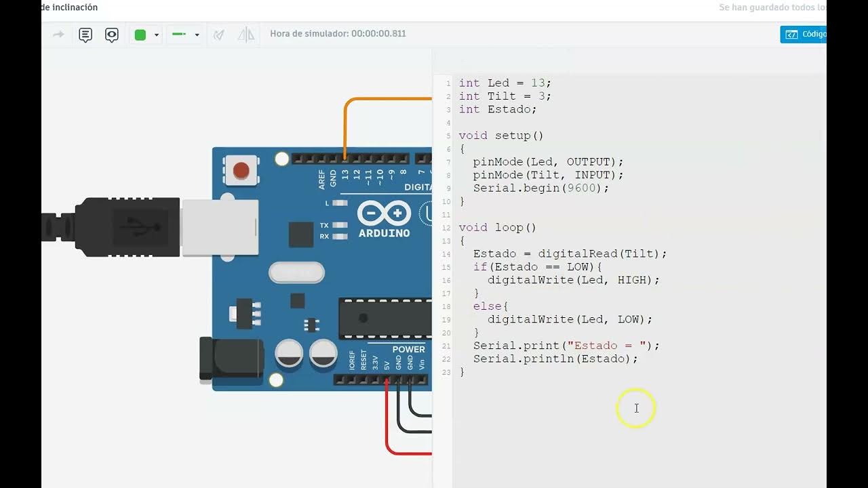Click the silver USB port housing
The height and width of the screenshot is (488, 868).
pyautogui.click(x=220, y=227)
